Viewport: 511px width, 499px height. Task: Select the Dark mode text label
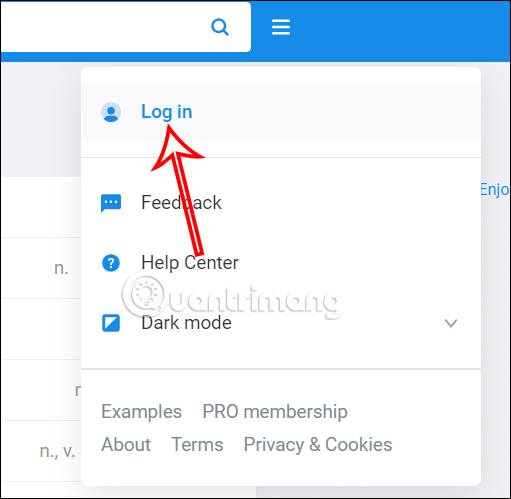(x=186, y=323)
